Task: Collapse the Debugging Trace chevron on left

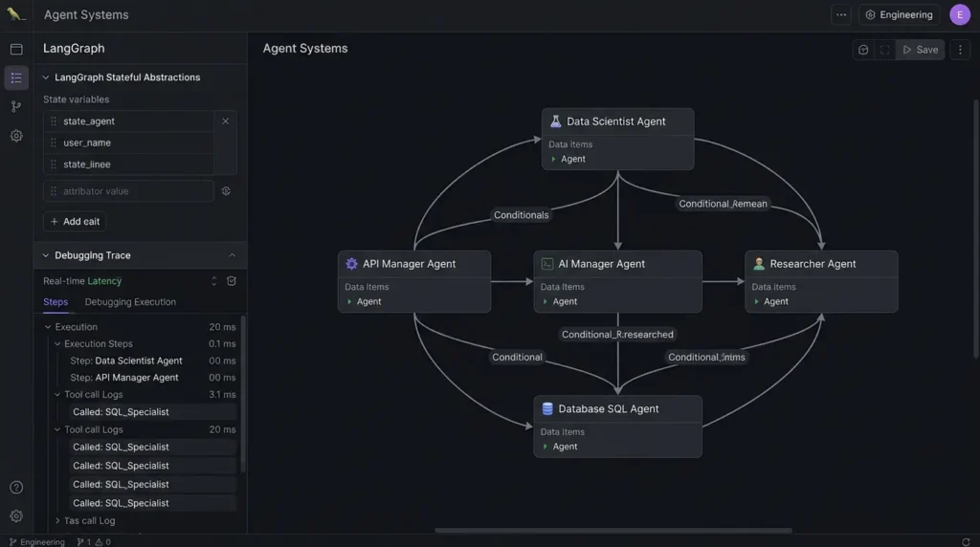Action: [46, 255]
